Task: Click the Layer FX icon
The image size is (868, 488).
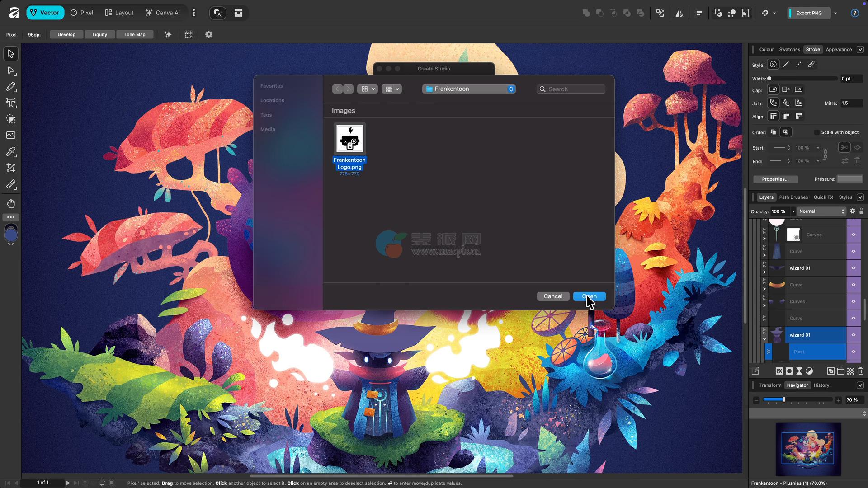Action: (779, 371)
